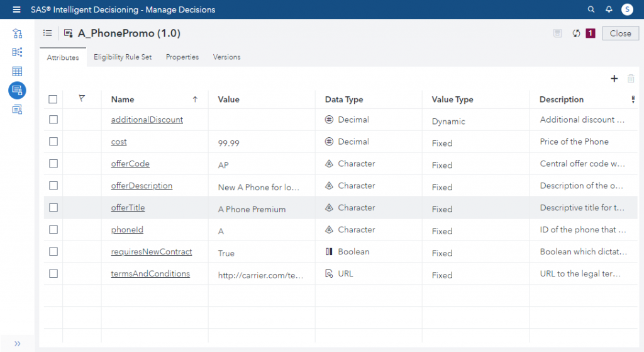
Task: Toggle the select-all header checkbox
Action: [53, 99]
